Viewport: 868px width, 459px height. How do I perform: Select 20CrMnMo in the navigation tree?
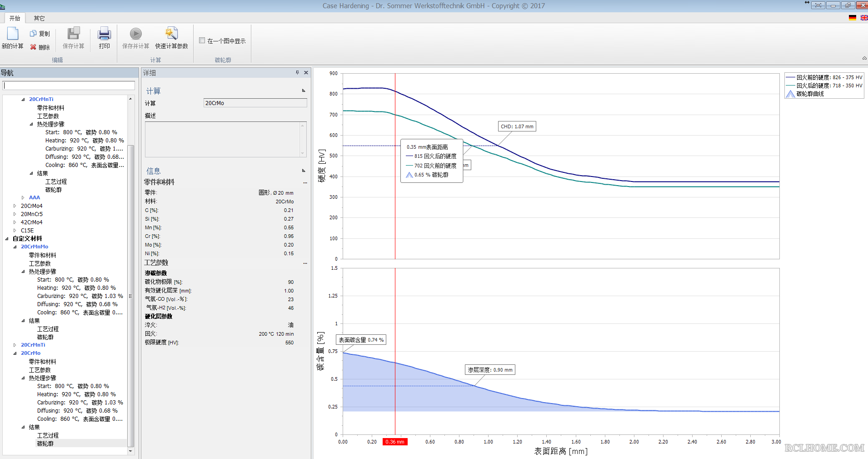35,247
